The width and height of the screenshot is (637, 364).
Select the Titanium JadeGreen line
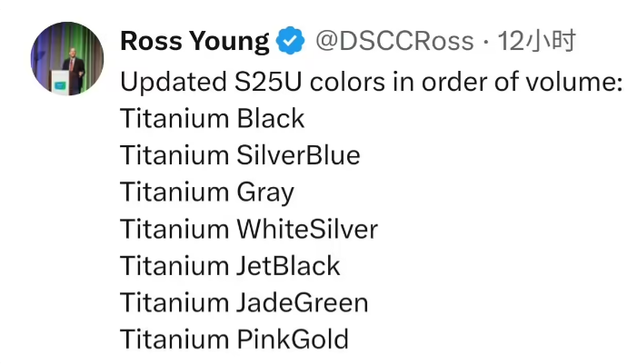[x=244, y=302]
